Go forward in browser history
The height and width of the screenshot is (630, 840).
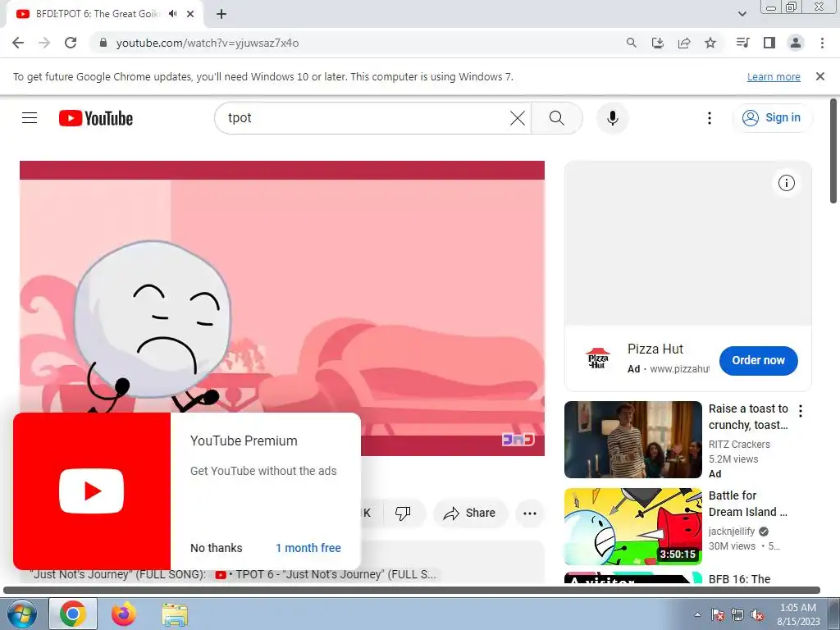44,43
